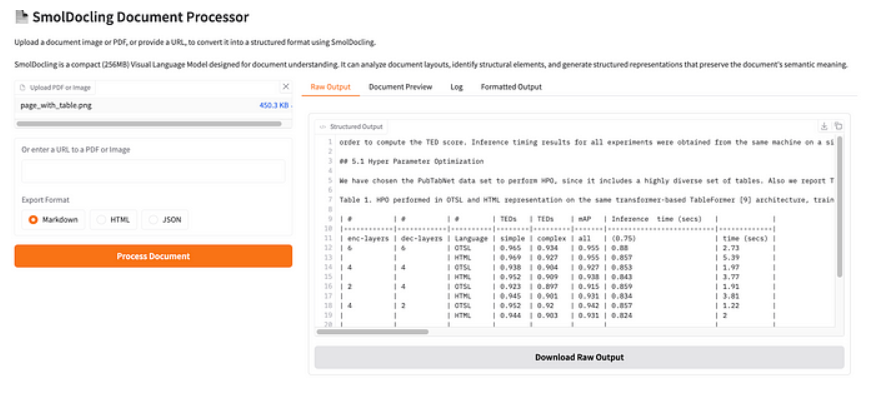Click the 'Structured Output' panel label
Viewport: 885px width, 396px height.
356,126
